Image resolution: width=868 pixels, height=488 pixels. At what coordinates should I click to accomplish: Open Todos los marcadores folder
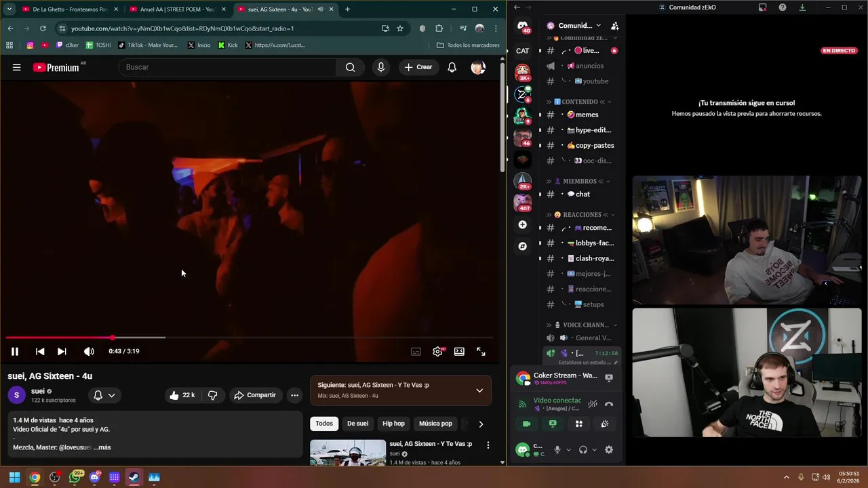pyautogui.click(x=468, y=45)
